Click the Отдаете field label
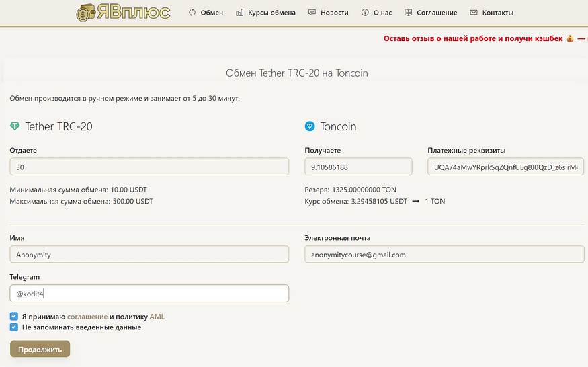 click(24, 150)
